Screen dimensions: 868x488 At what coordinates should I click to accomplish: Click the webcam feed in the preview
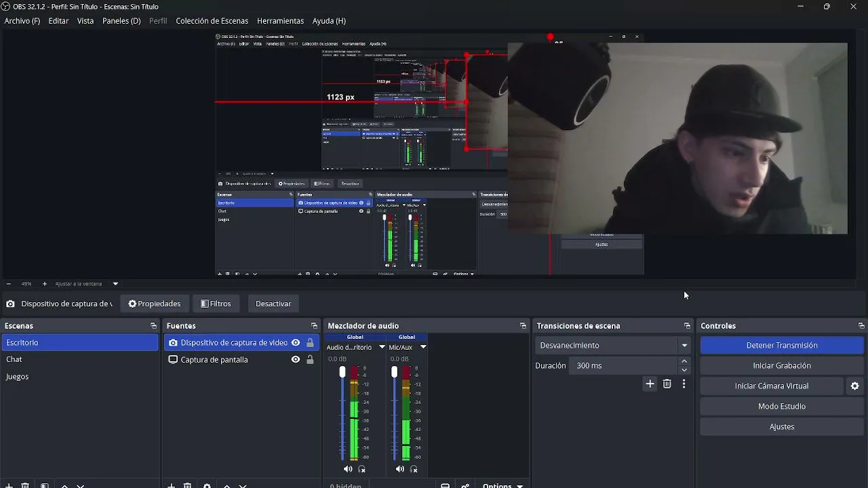pos(677,138)
